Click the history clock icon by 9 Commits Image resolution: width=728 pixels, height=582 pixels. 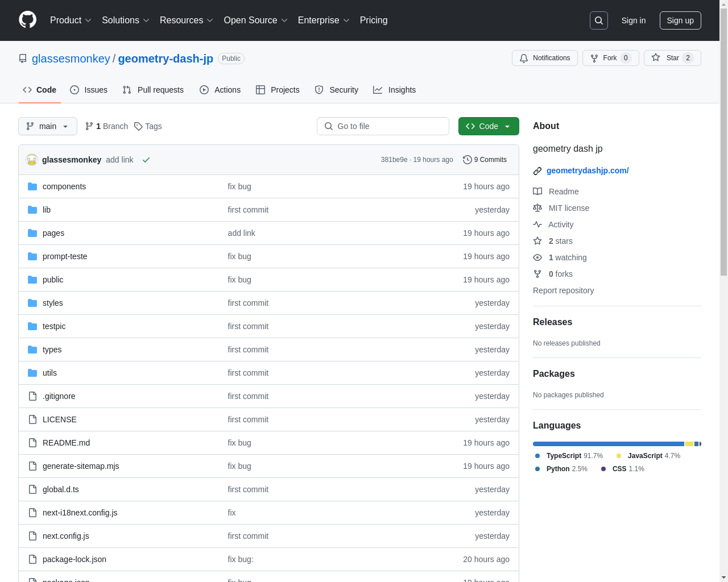[x=468, y=160]
